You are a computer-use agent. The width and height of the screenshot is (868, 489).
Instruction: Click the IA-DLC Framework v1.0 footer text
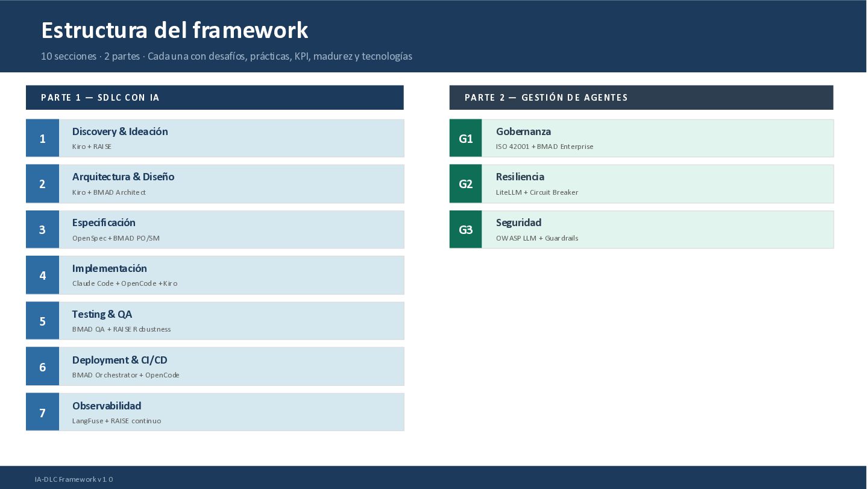[74, 479]
